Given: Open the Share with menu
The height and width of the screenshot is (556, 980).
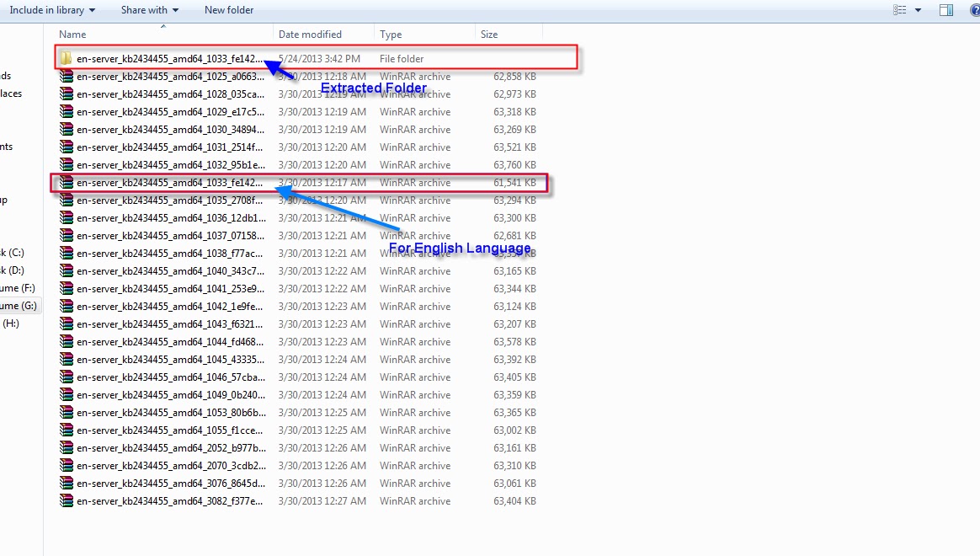Looking at the screenshot, I should click(143, 9).
